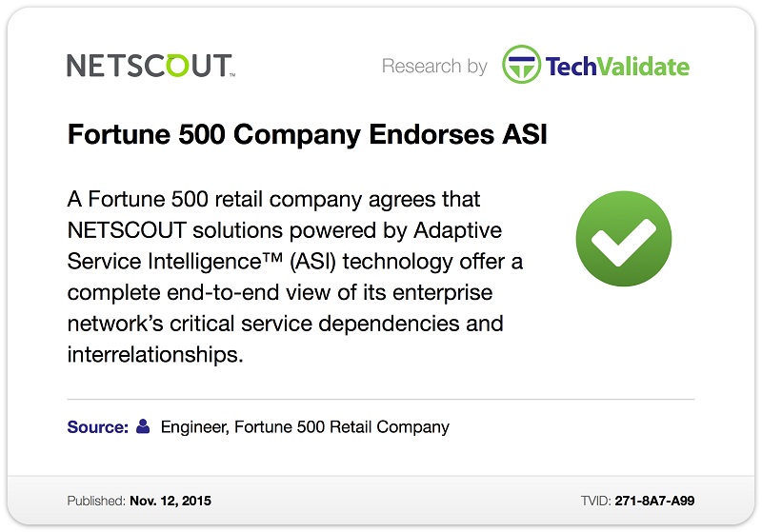762x532 pixels.
Task: Click the NETSCOUT logo at top left
Action: pos(151,66)
